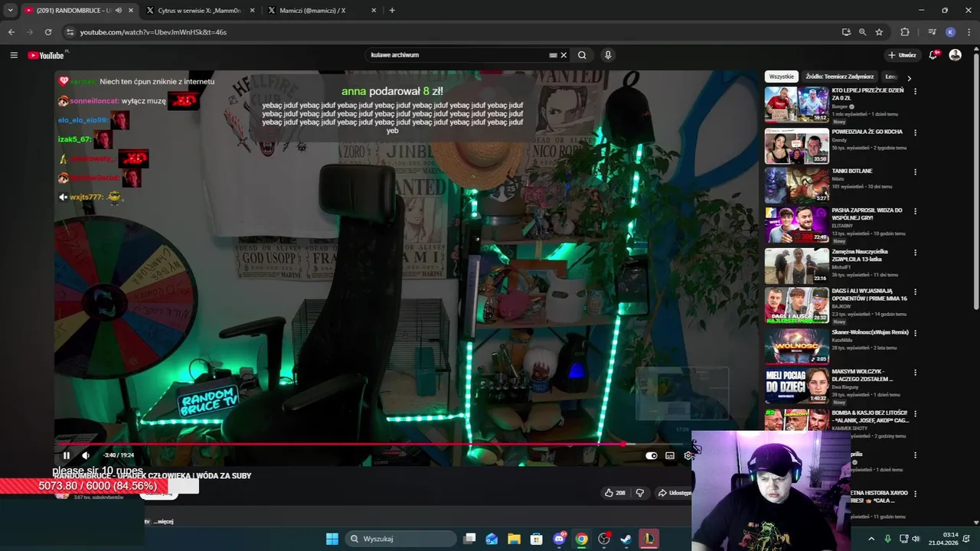This screenshot has height=551, width=980.
Task: Mute the video player volume
Action: click(86, 455)
